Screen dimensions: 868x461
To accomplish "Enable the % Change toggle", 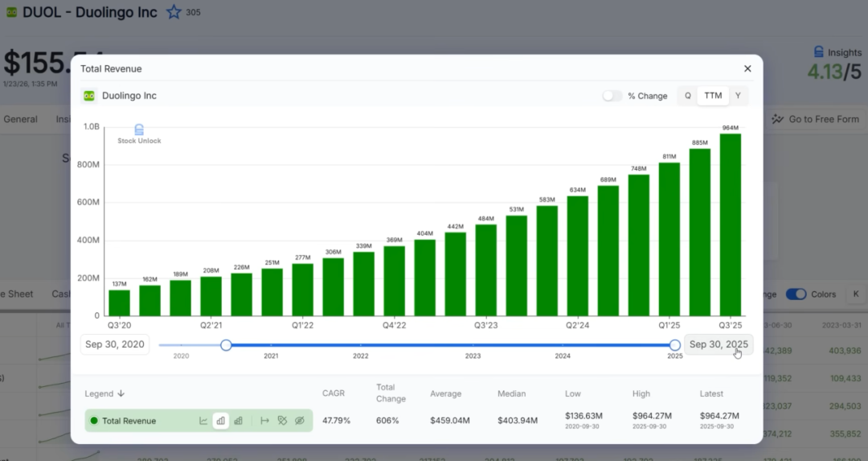I will coord(612,96).
